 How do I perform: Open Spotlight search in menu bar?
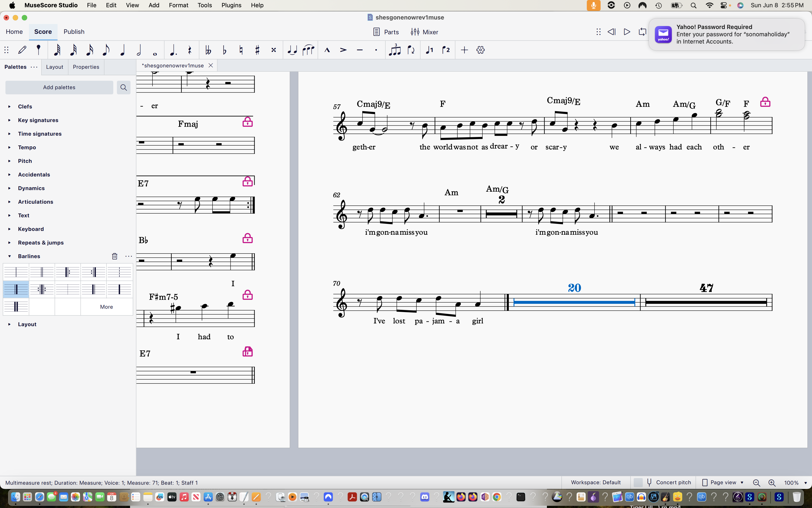694,5
